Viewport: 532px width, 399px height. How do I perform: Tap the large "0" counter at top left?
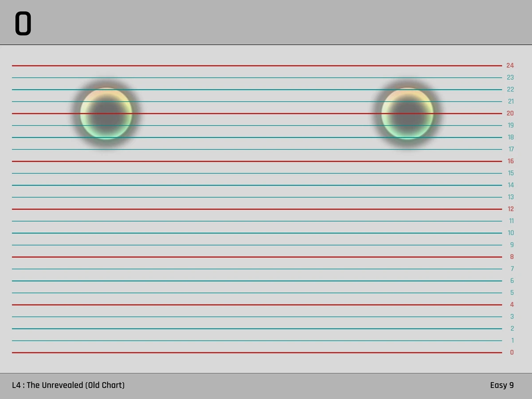click(x=22, y=23)
